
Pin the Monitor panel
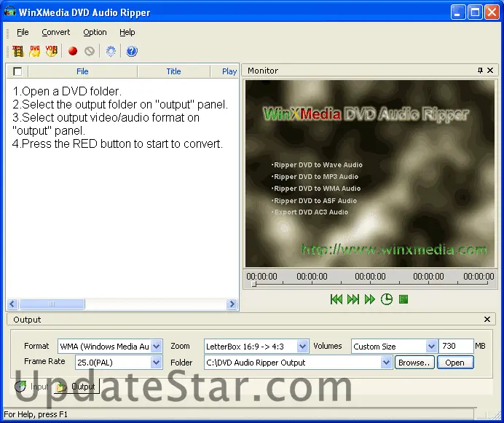480,71
